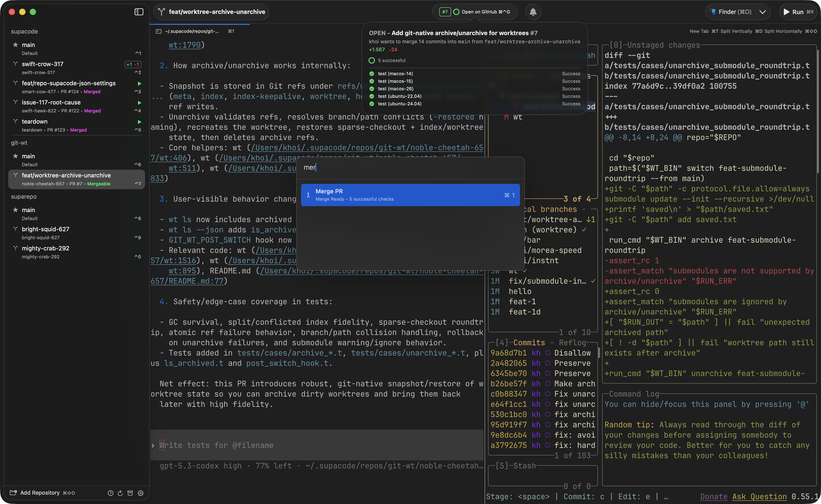Open the notifications bell
The width and height of the screenshot is (821, 504).
pos(533,12)
